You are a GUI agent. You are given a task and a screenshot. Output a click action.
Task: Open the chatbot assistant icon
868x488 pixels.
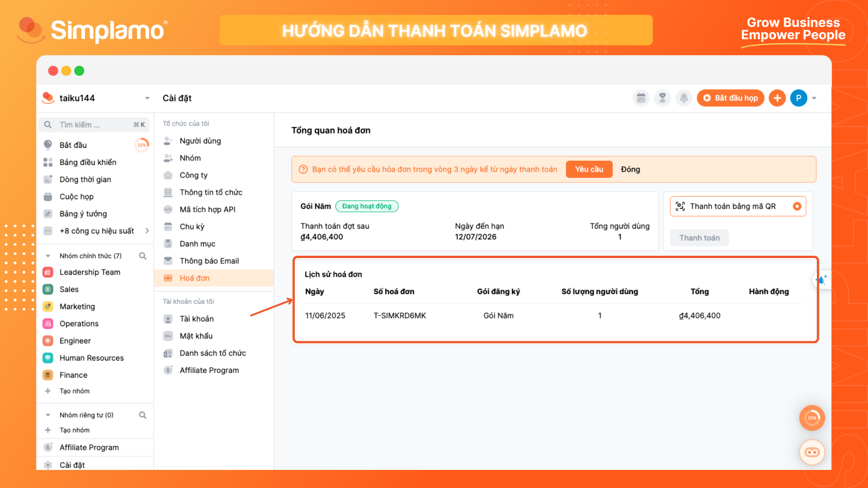(x=812, y=452)
